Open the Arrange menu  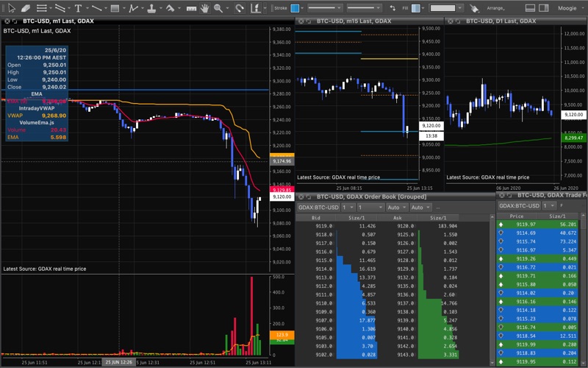495,8
